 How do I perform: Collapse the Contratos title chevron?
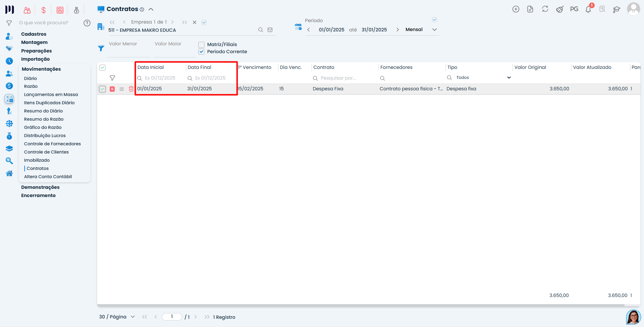point(151,9)
